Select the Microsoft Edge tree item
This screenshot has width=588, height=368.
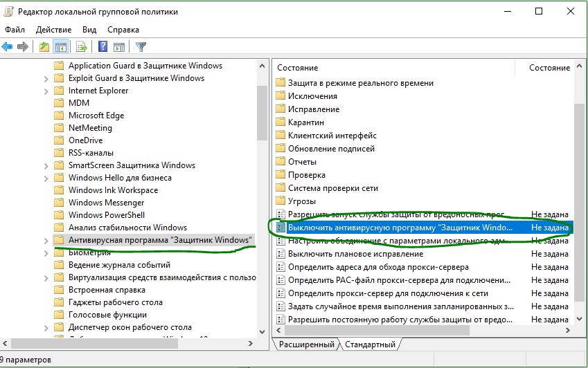point(96,116)
